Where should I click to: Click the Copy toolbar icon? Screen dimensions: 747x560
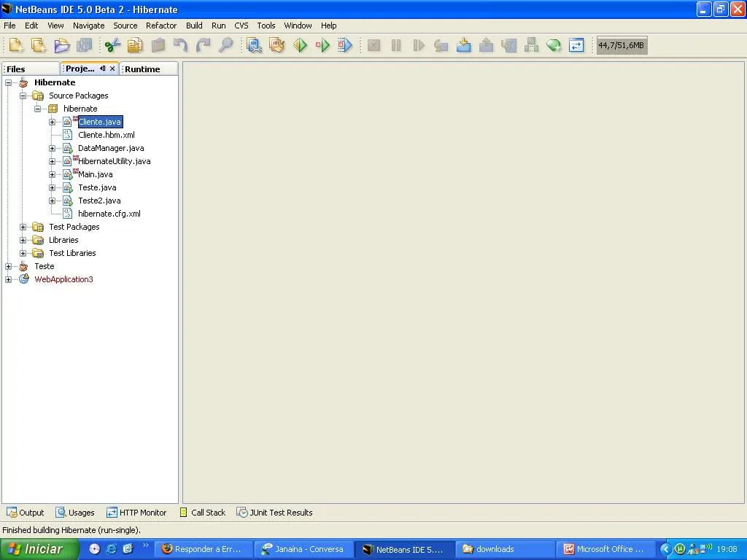(x=135, y=46)
